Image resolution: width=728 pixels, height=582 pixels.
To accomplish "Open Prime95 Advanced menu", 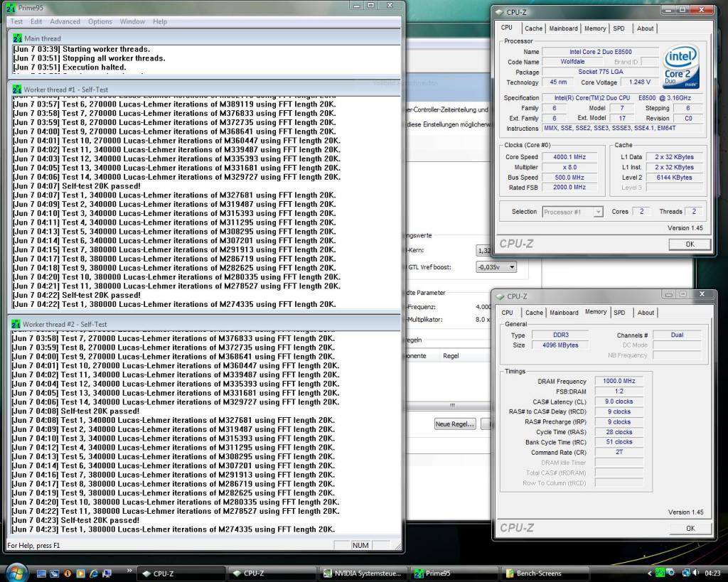I will 65,21.
